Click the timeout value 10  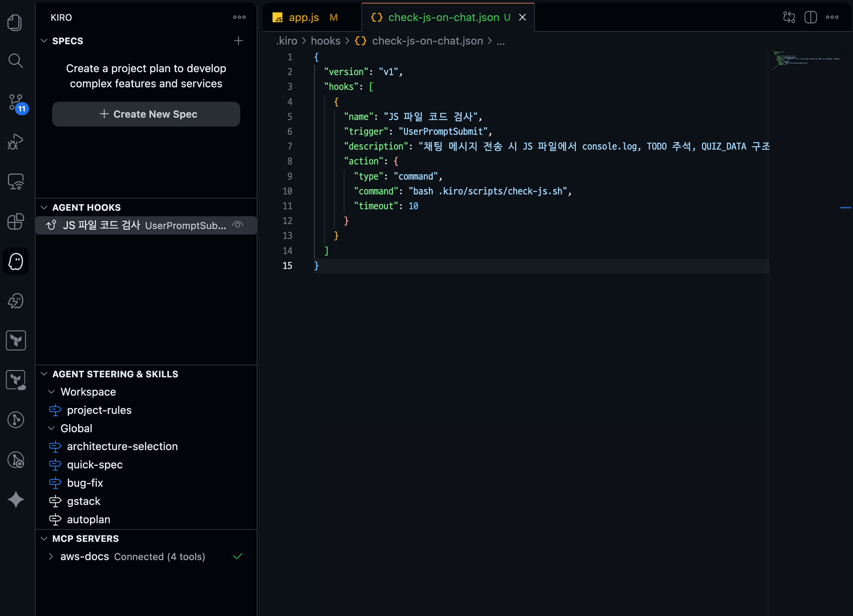pyautogui.click(x=413, y=206)
